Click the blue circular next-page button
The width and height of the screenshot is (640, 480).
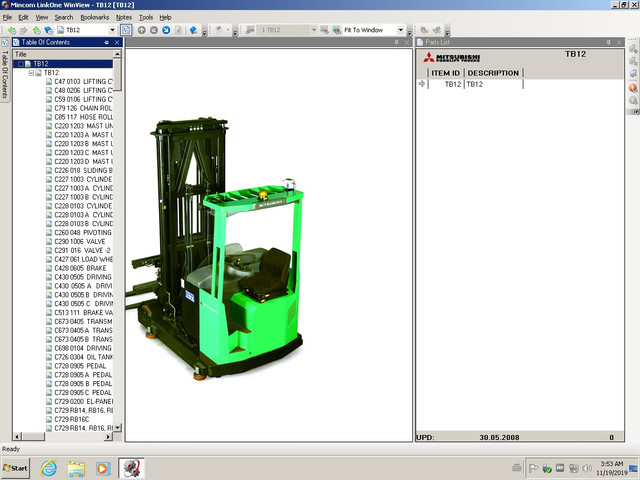pyautogui.click(x=166, y=30)
